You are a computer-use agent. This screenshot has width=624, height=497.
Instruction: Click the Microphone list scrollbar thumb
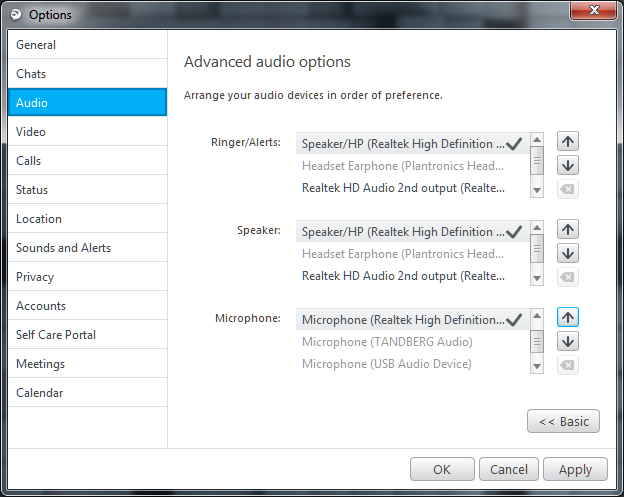coord(537,341)
